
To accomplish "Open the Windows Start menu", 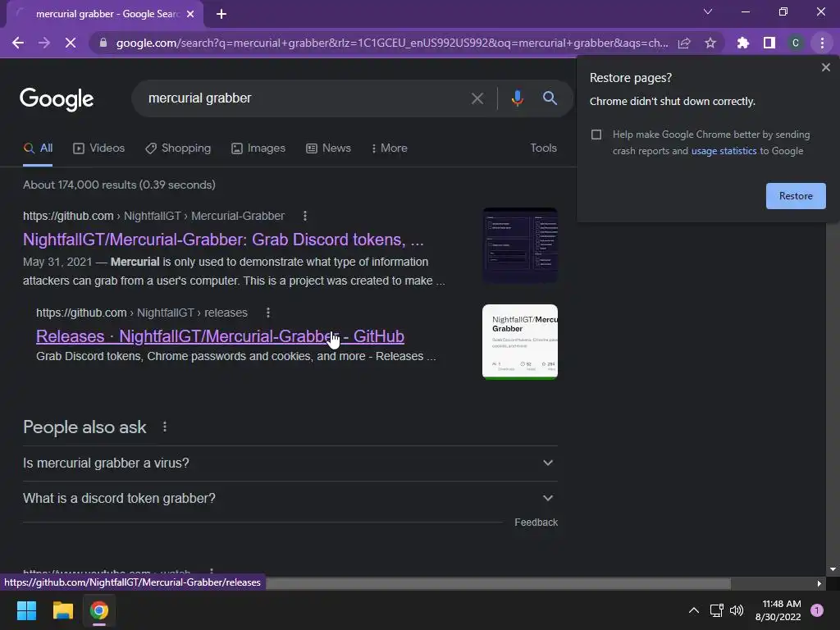I will coord(26,610).
